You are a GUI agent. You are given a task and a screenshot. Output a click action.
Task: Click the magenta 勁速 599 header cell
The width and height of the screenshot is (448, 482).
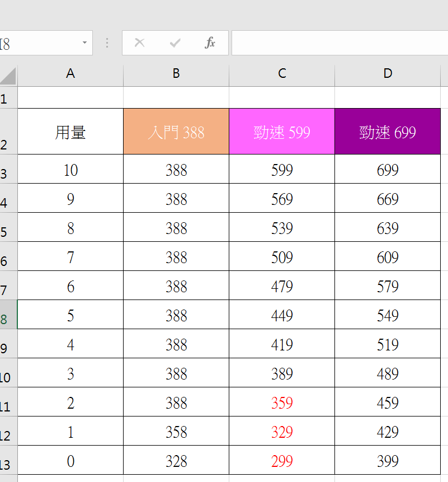coord(281,131)
